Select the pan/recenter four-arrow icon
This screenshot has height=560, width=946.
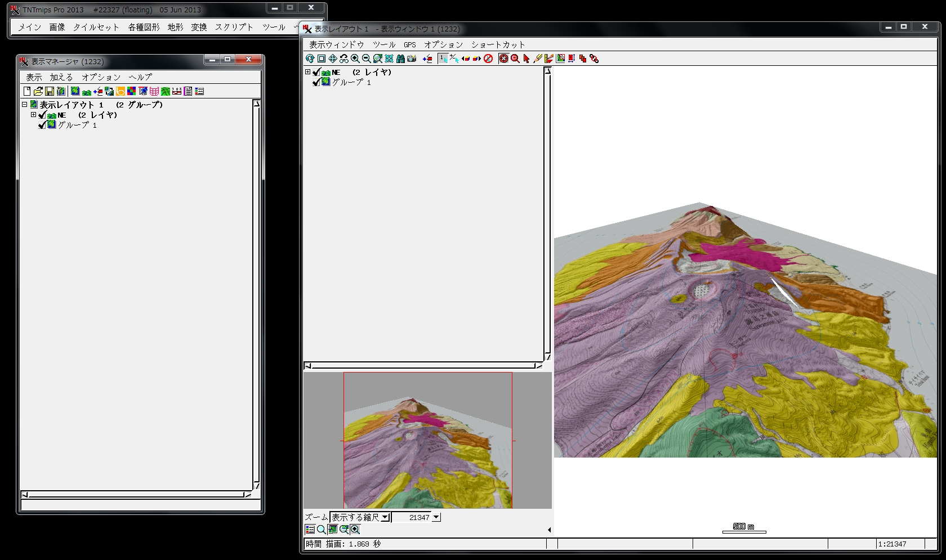(333, 59)
